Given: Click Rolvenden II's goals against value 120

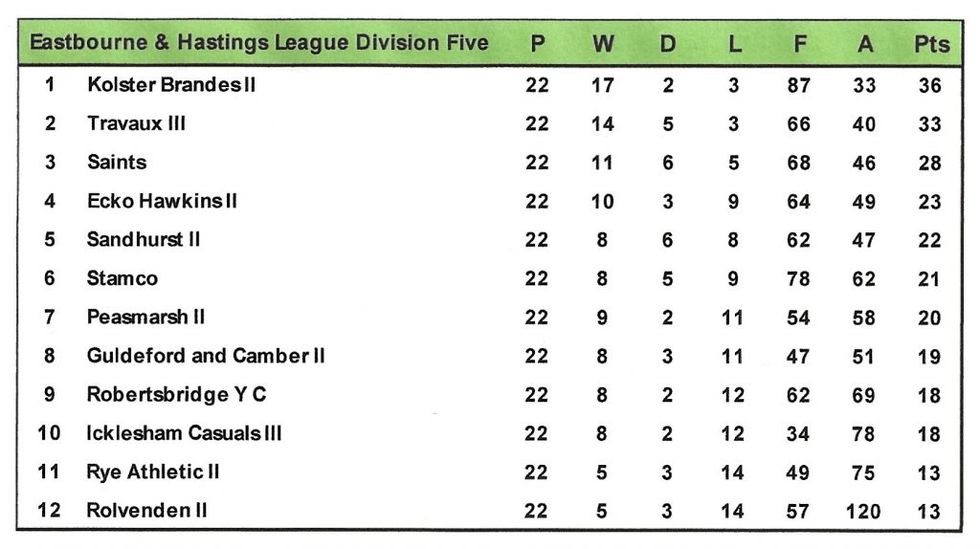Looking at the screenshot, I should coord(863,512).
